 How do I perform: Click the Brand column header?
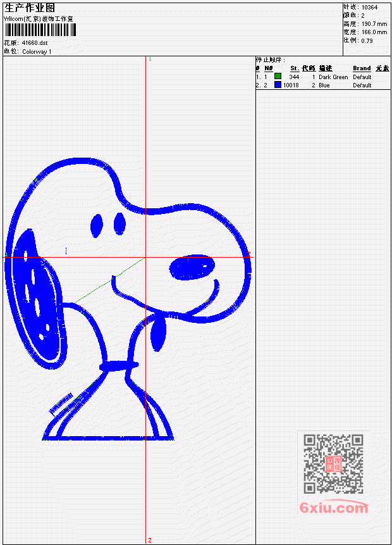point(362,68)
